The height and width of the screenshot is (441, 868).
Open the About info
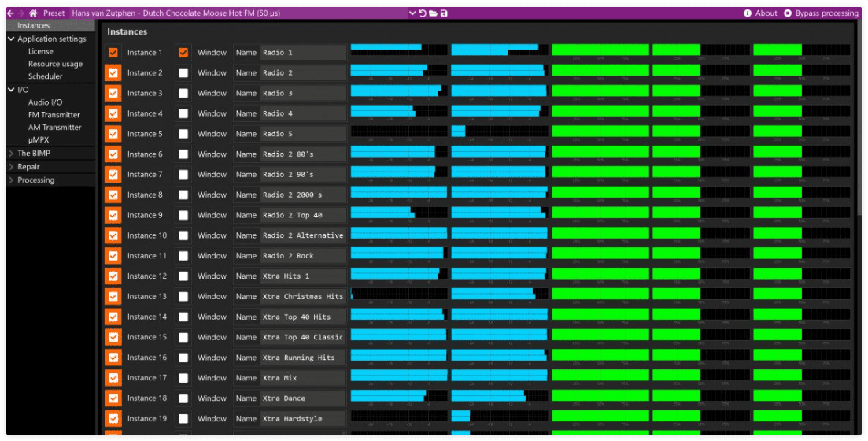[x=760, y=13]
